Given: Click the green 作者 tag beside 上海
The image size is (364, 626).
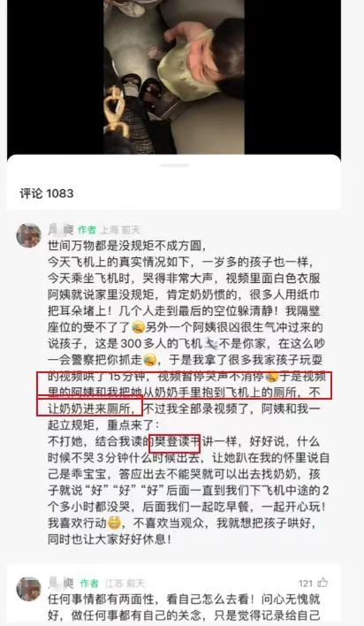Looking at the screenshot, I should 87,230.
